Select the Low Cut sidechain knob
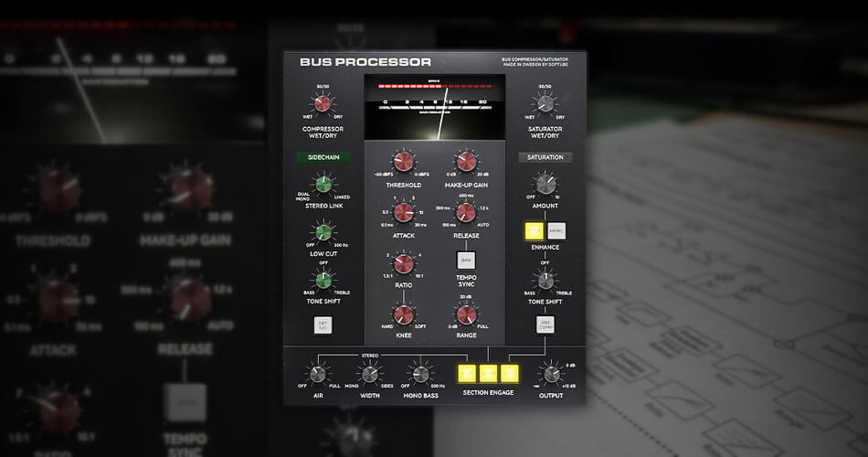The height and width of the screenshot is (457, 868). click(x=322, y=232)
